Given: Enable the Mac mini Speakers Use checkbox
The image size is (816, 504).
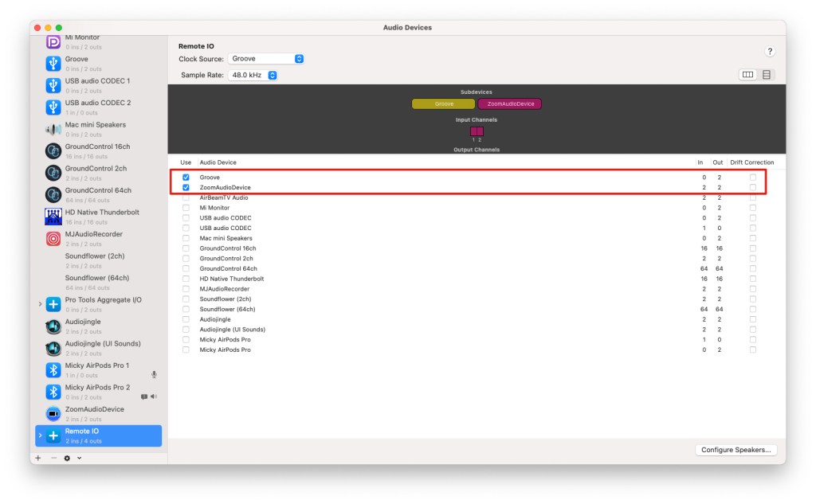Looking at the screenshot, I should click(186, 238).
